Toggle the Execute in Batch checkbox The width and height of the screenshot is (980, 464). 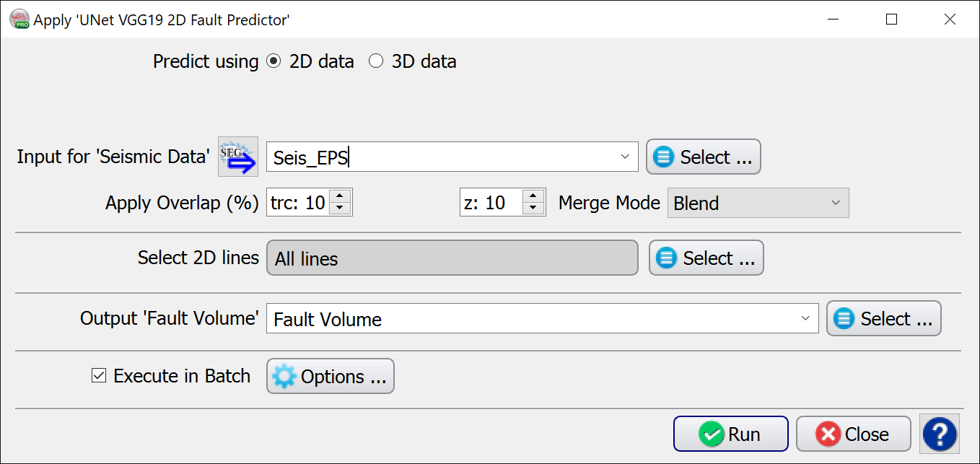coord(99,375)
